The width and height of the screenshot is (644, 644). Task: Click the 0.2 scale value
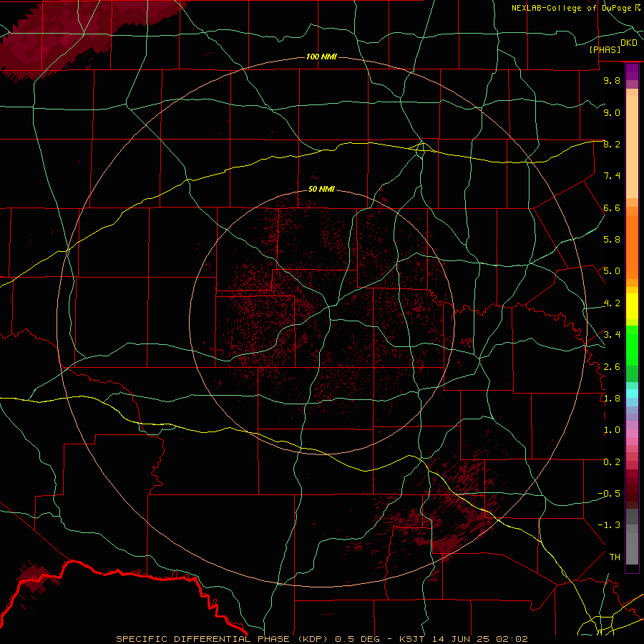click(x=612, y=462)
